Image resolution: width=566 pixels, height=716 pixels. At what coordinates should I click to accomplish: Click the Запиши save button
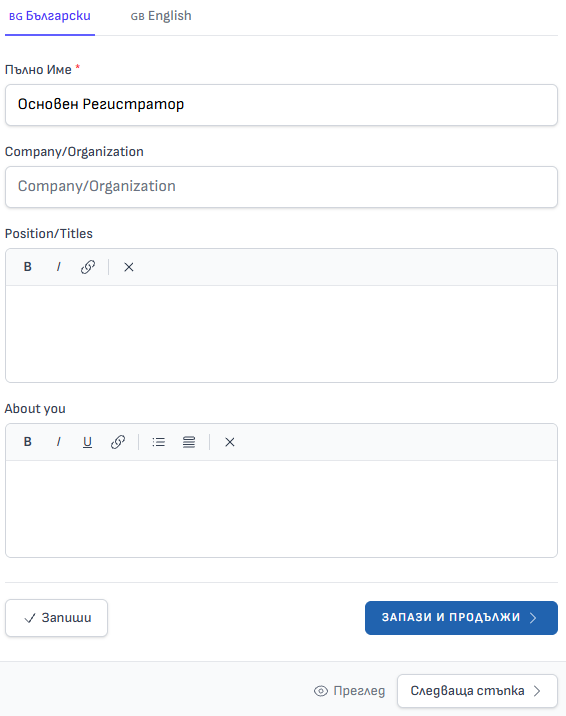point(57,618)
